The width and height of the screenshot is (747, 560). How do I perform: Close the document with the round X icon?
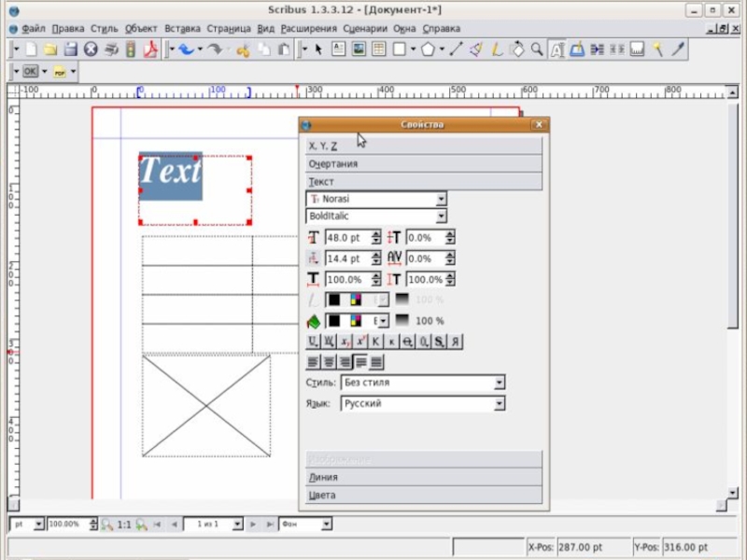(91, 49)
